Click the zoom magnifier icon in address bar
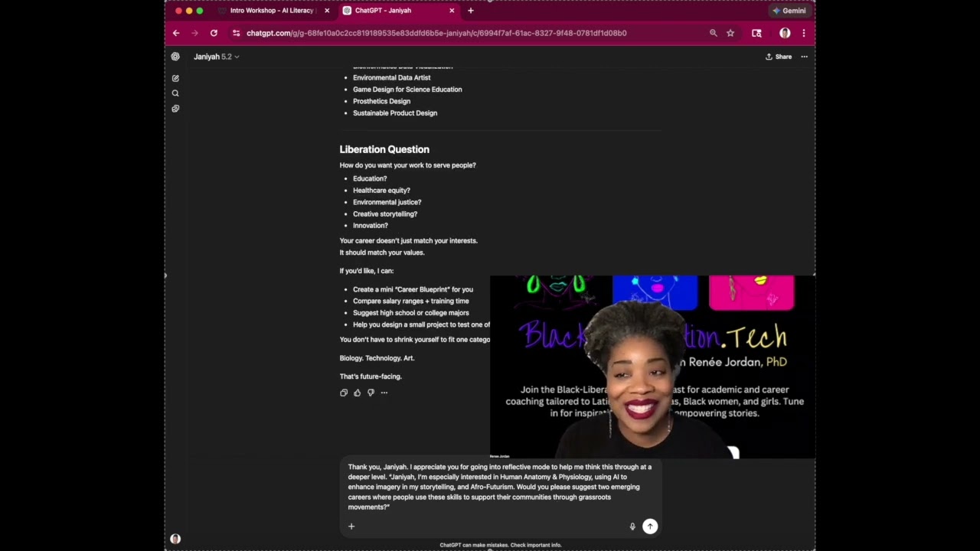This screenshot has height=551, width=980. tap(713, 33)
